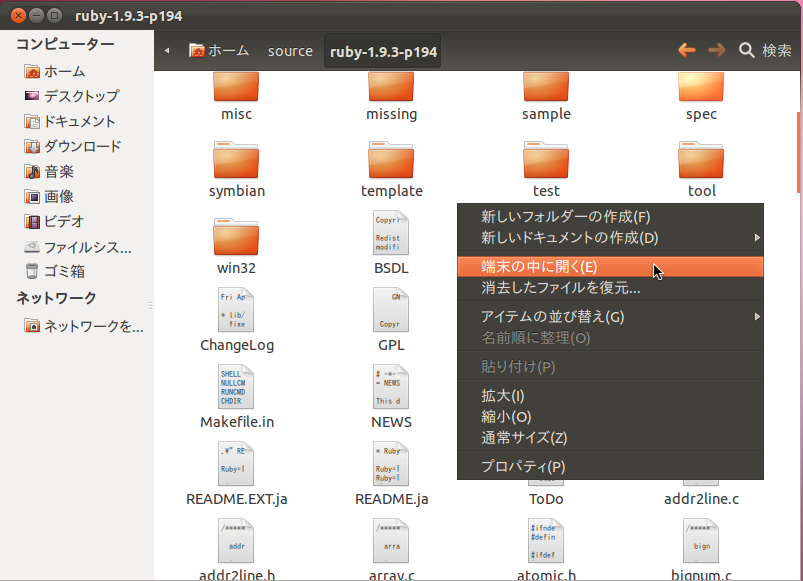Select the BSDL file icon
803x581 pixels.
pyautogui.click(x=391, y=233)
